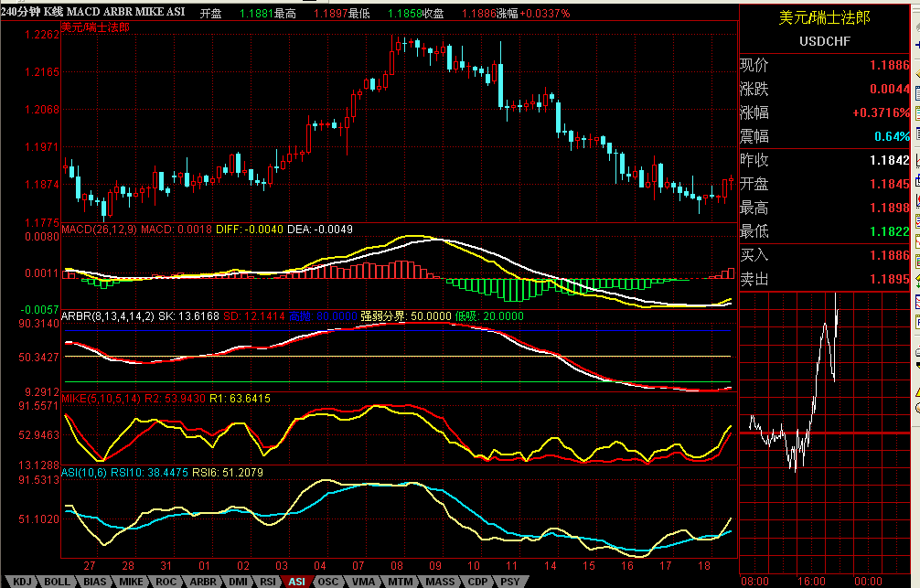Click the MACD(26,12,9) panel label
The image size is (920, 588).
pyautogui.click(x=99, y=230)
